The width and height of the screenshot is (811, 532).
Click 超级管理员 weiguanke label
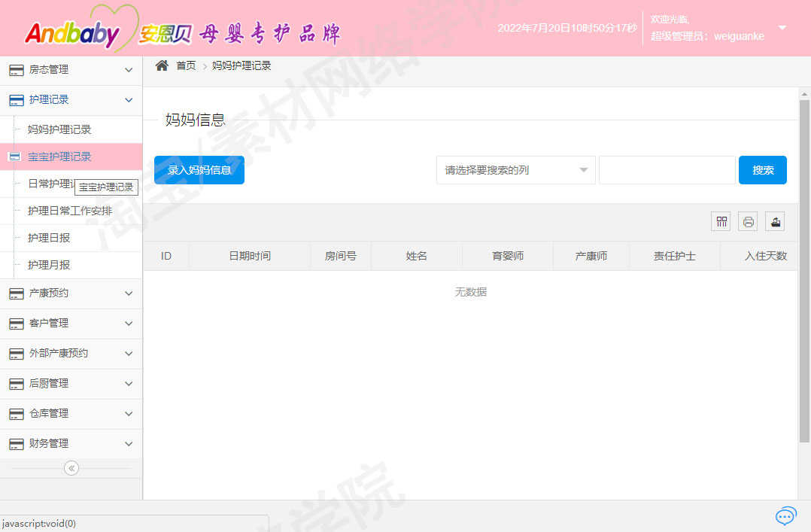(707, 36)
